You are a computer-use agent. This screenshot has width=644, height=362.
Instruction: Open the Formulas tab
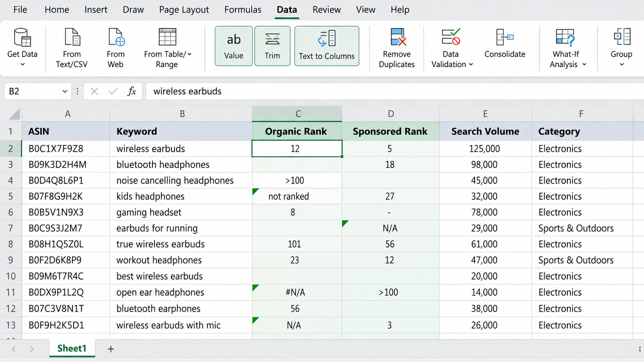243,10
